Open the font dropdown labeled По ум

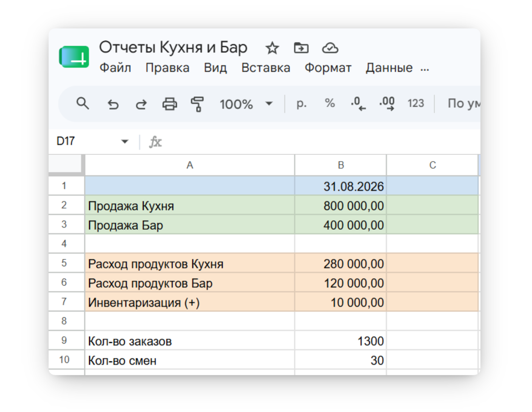(464, 103)
